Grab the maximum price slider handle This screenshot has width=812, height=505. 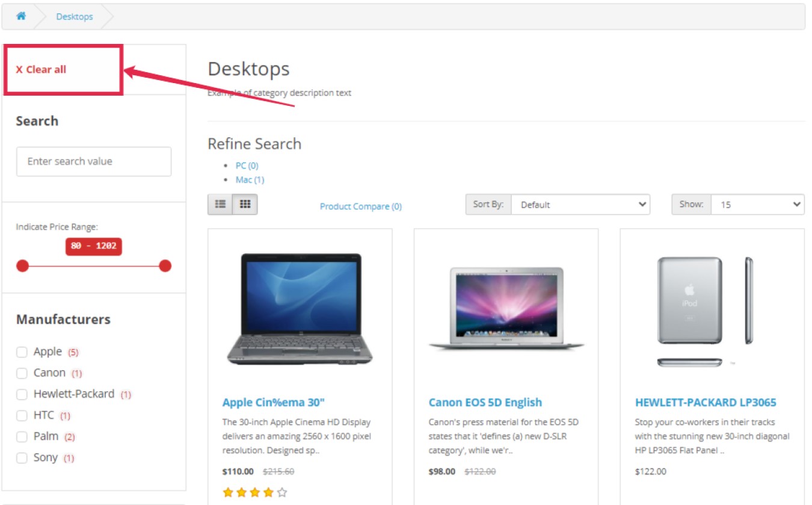coord(165,266)
